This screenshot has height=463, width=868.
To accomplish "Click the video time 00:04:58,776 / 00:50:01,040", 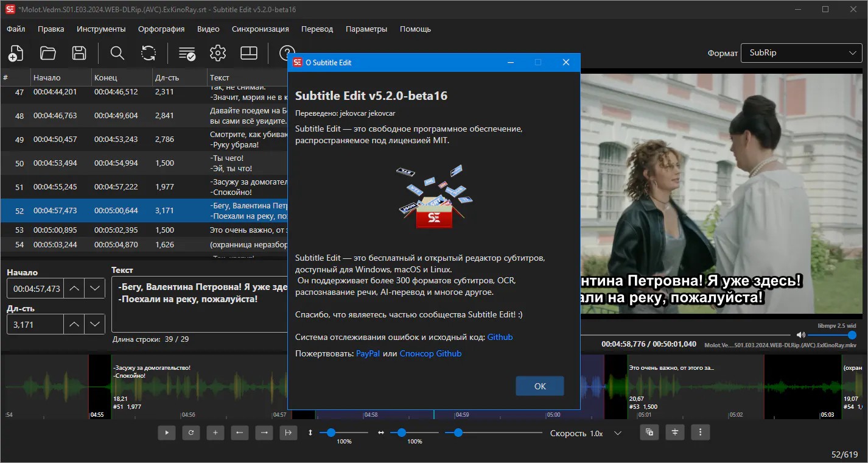I will [649, 344].
